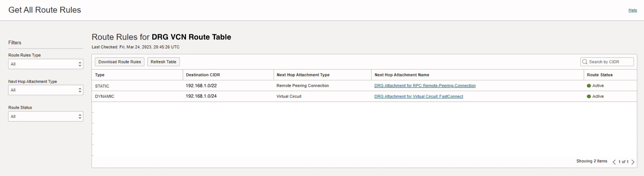Click the Refresh Table button
Screen dimensions: 644x176
tap(163, 62)
